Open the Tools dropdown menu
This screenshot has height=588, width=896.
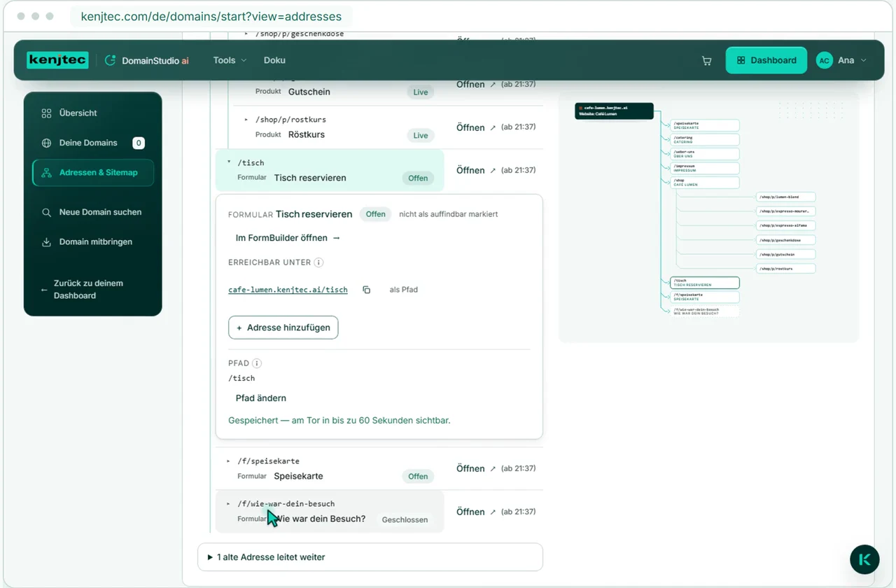tap(230, 60)
